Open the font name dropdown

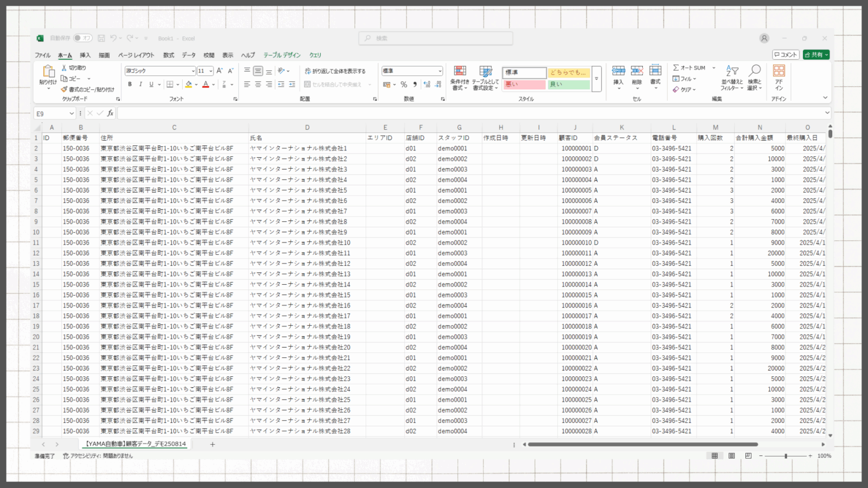[x=193, y=71]
